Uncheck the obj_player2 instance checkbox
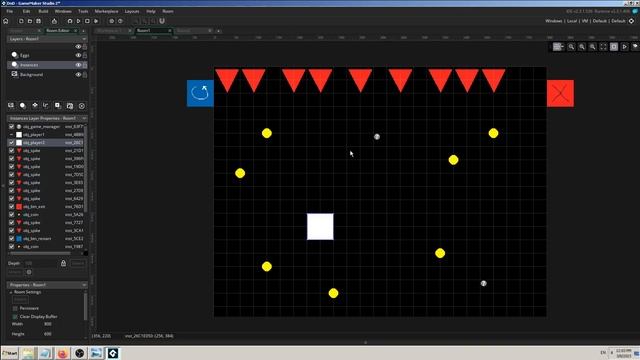 tap(11, 142)
